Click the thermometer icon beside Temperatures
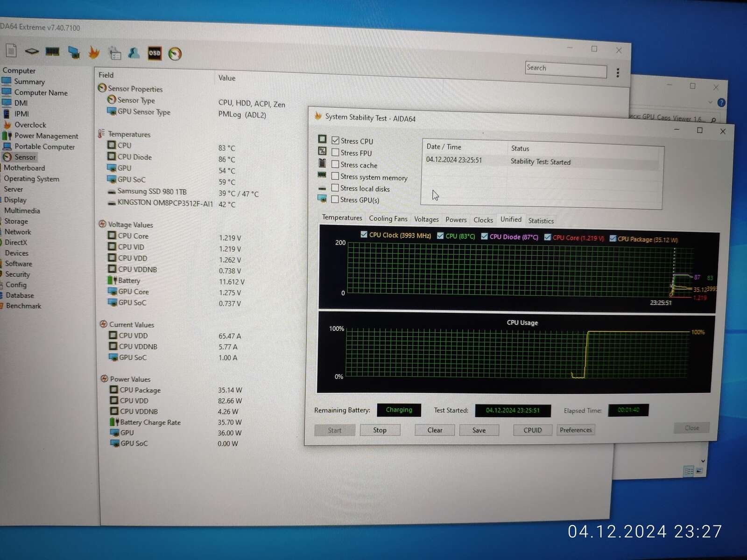The image size is (747, 560). tap(101, 133)
